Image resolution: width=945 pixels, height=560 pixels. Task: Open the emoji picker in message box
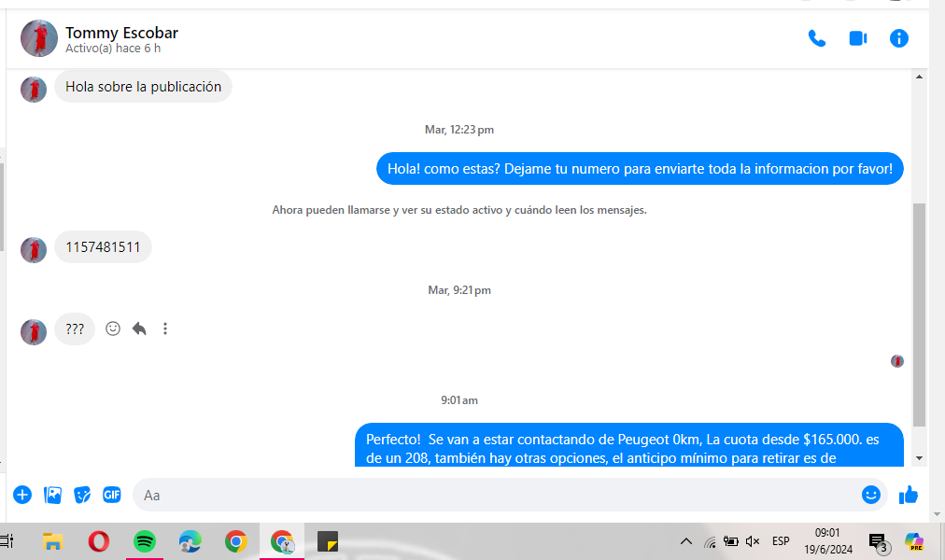pyautogui.click(x=871, y=495)
